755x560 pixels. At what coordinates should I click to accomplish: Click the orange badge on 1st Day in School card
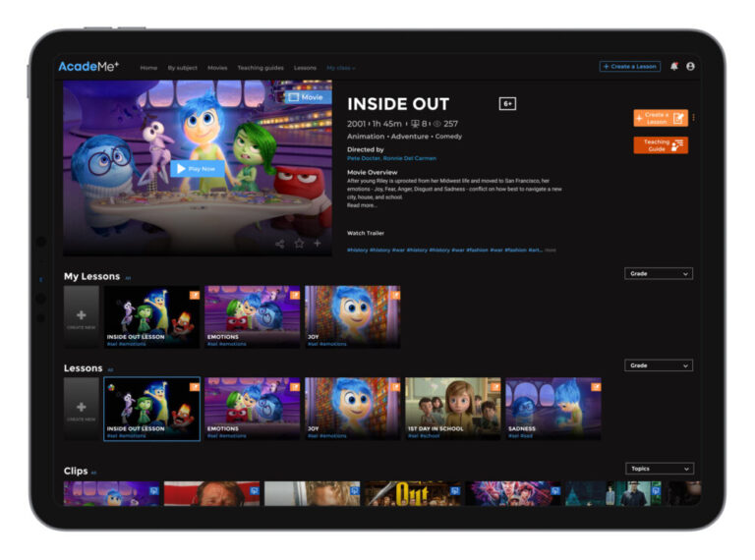(x=495, y=387)
